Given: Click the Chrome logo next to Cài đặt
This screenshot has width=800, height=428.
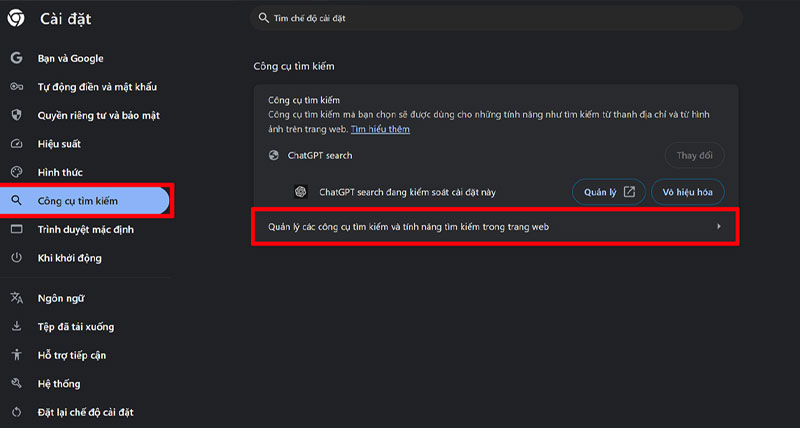Looking at the screenshot, I should pos(17,18).
